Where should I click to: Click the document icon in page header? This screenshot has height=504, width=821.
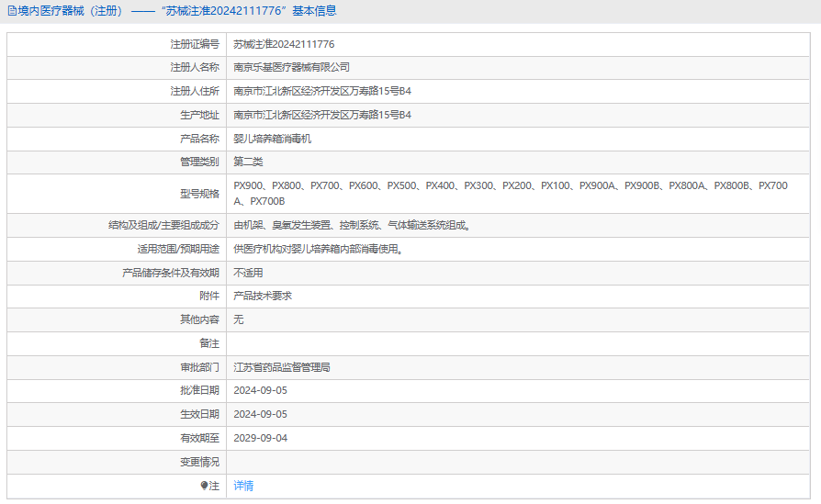[x=12, y=11]
